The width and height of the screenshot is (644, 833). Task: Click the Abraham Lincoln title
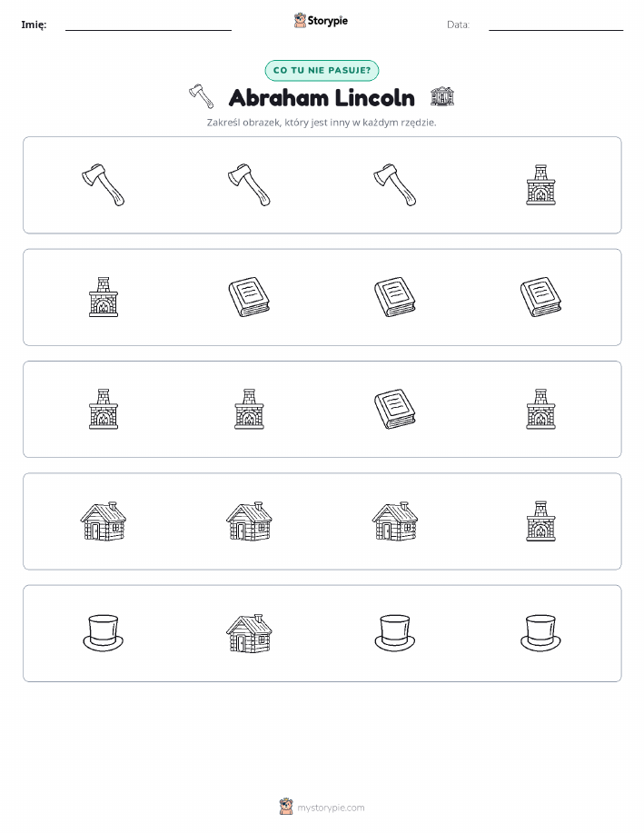click(322, 98)
